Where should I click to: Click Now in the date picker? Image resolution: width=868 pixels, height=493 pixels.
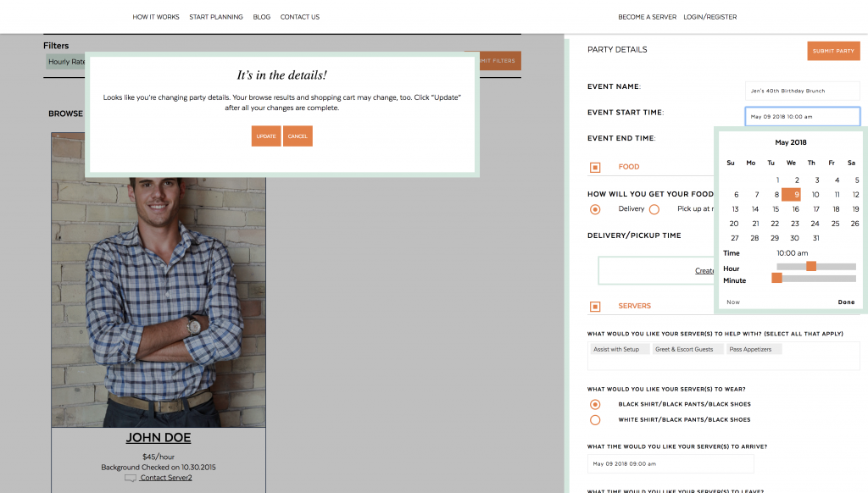pos(733,302)
